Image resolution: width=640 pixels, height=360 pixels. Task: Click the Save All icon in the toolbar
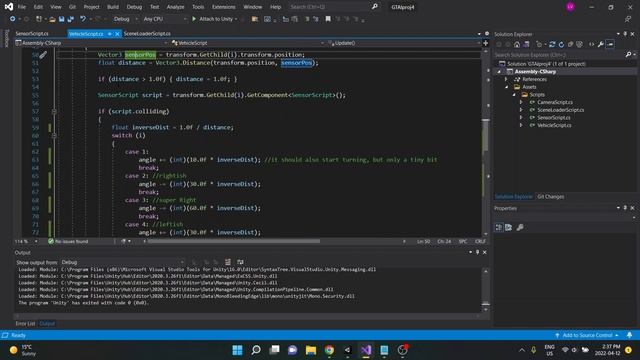point(71,19)
